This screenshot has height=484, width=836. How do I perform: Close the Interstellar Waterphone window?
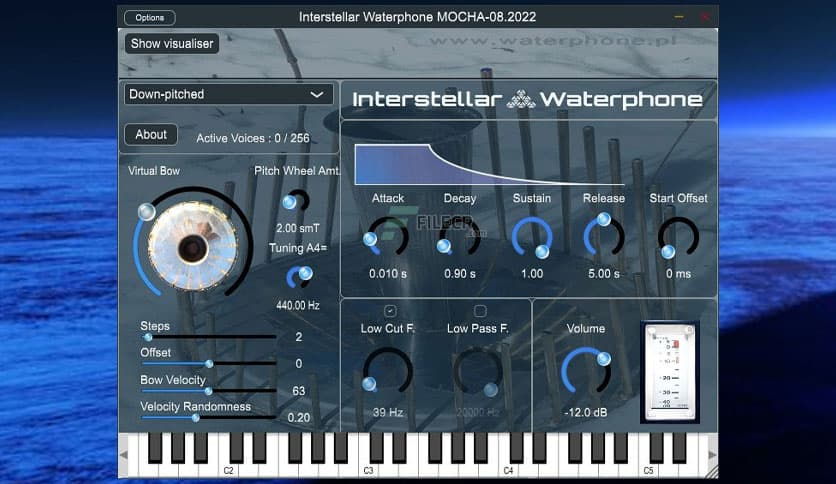coord(705,17)
